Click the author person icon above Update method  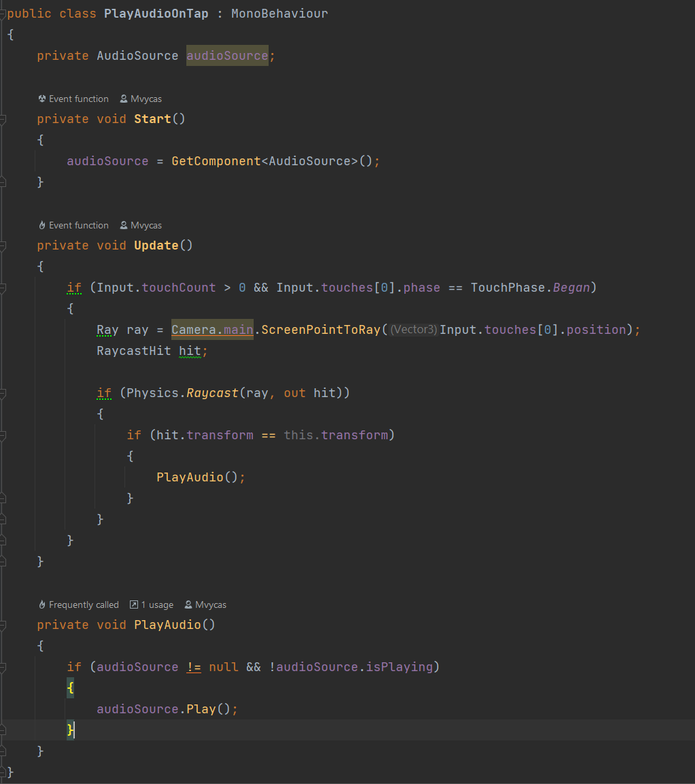pyautogui.click(x=124, y=225)
